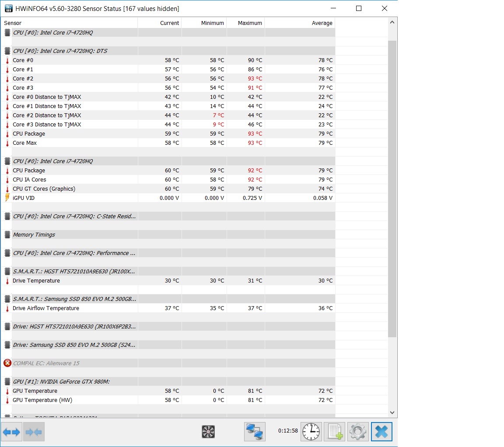Screen dimensions: 504x447
Task: Click the red error icon beside COMPAL EC
Action: [x=7, y=363]
